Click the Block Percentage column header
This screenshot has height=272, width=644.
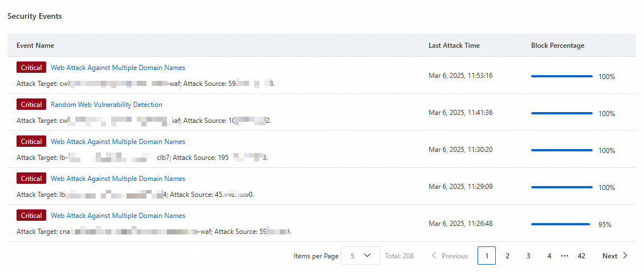tap(557, 46)
